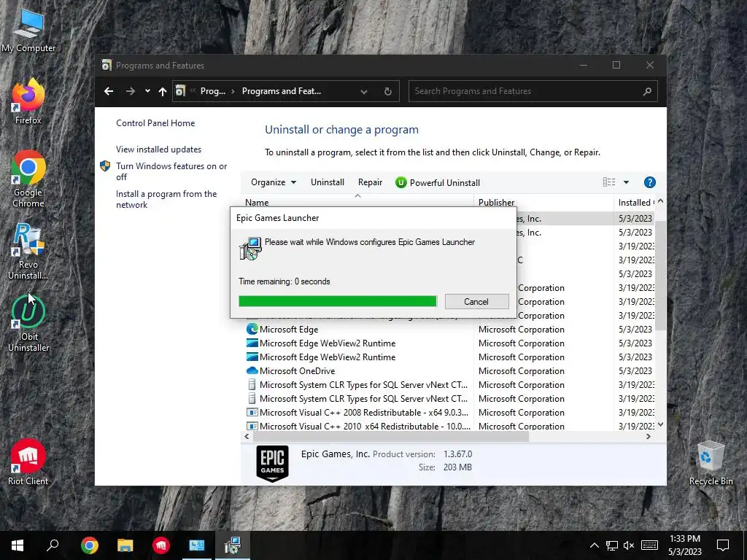Expand the view options dropdown arrow
Screen dimensions: 747x560
626,182
